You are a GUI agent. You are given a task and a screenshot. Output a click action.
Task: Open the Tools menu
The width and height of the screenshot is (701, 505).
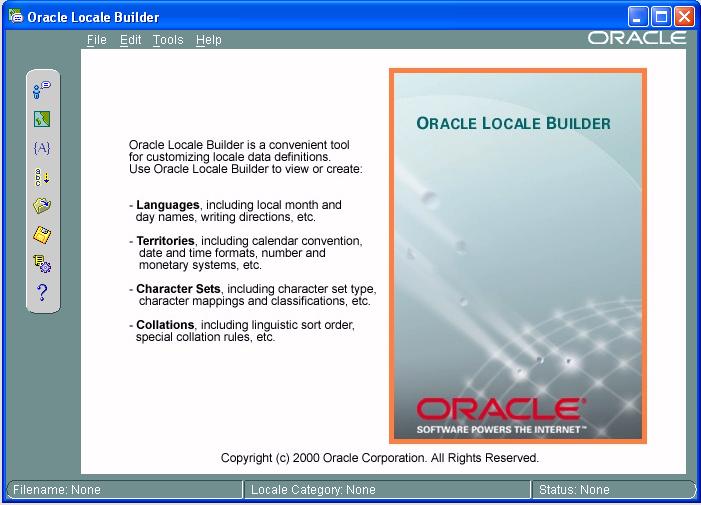(168, 40)
